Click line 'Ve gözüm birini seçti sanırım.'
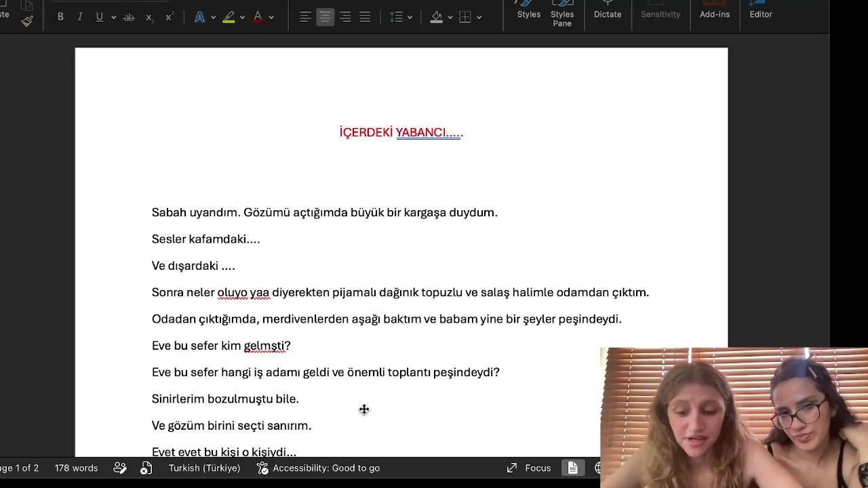 point(231,426)
